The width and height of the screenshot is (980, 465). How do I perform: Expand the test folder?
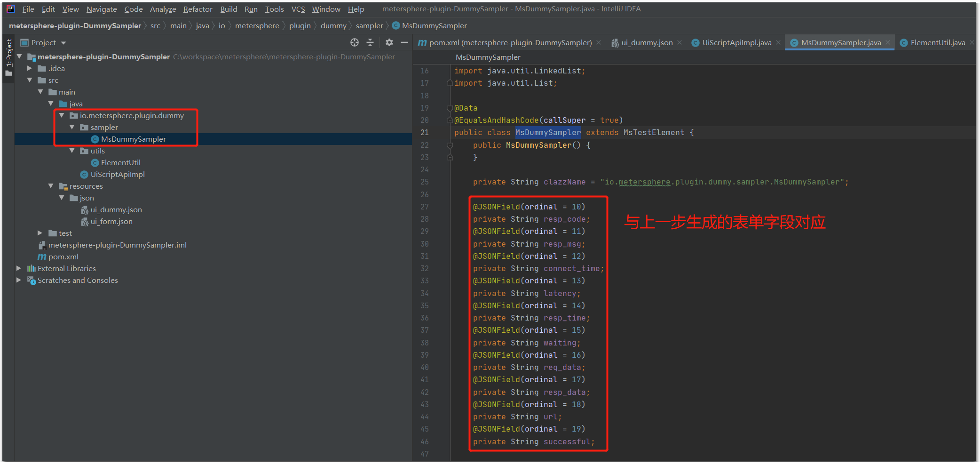[x=40, y=233]
